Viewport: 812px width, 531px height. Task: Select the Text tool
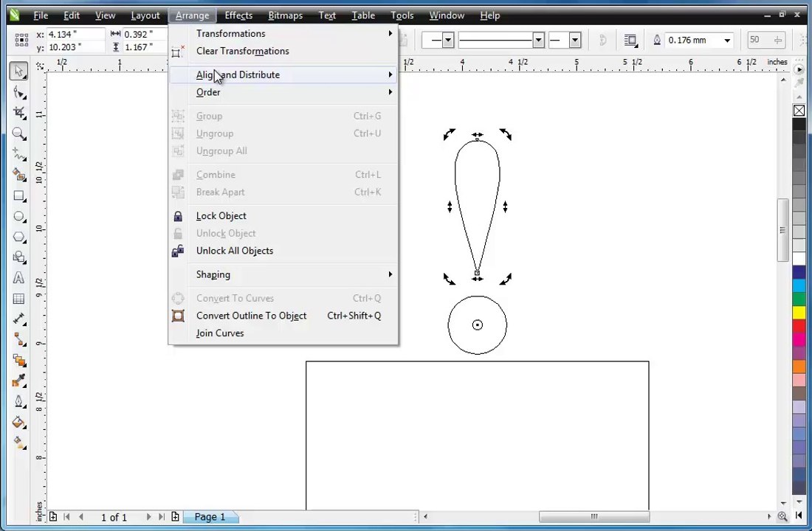click(x=19, y=278)
